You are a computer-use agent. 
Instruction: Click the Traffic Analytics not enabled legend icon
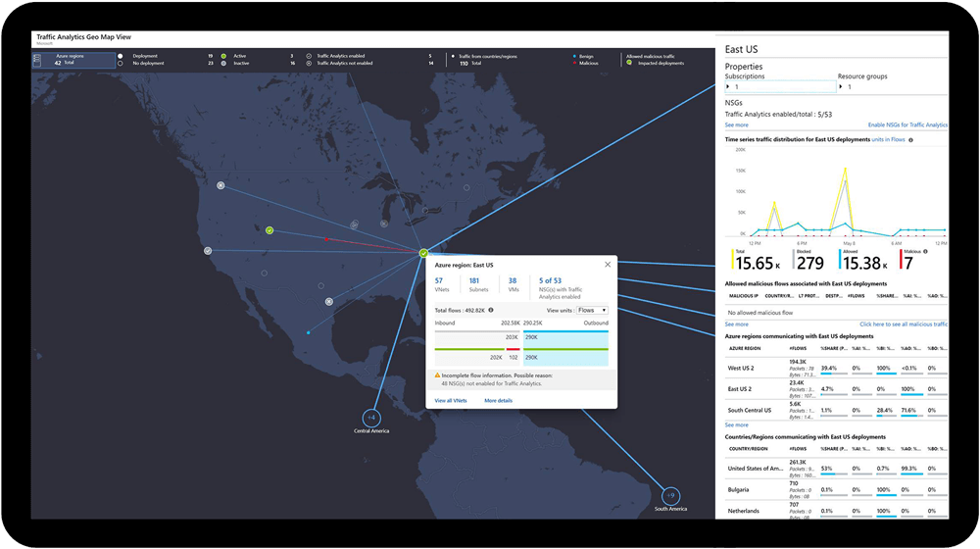(x=309, y=63)
